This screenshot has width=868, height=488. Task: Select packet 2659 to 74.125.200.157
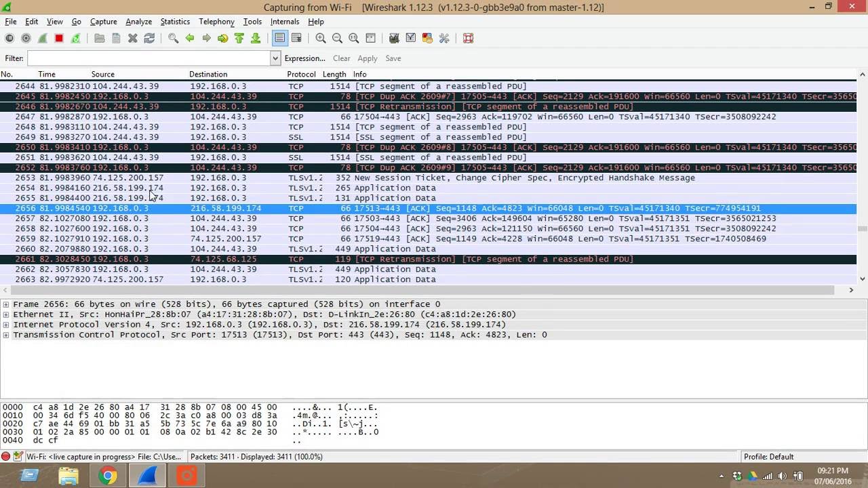[429, 239]
